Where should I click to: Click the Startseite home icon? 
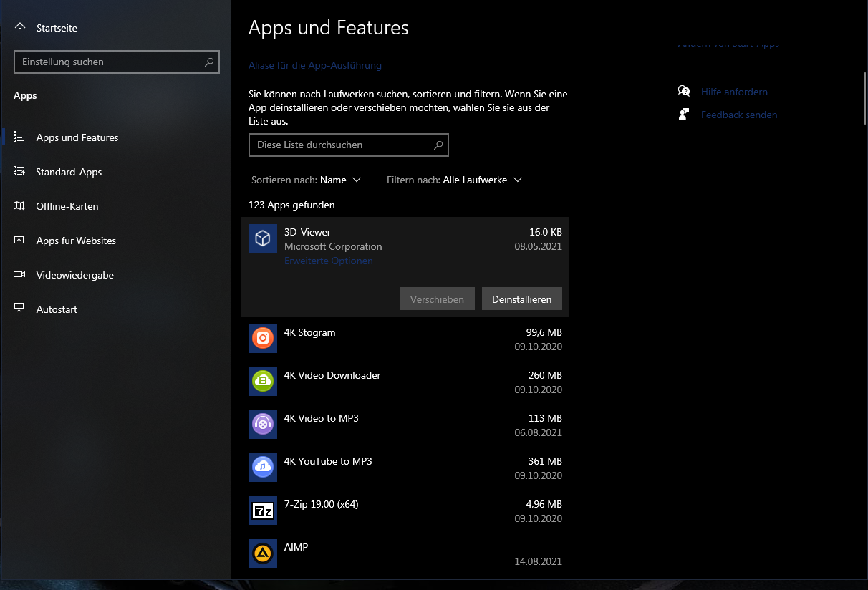[x=20, y=28]
